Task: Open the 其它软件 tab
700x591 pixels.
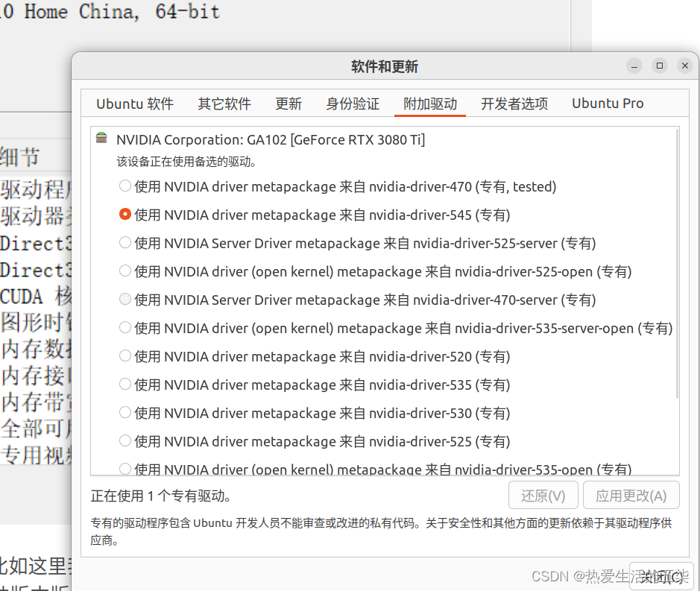Action: point(224,104)
